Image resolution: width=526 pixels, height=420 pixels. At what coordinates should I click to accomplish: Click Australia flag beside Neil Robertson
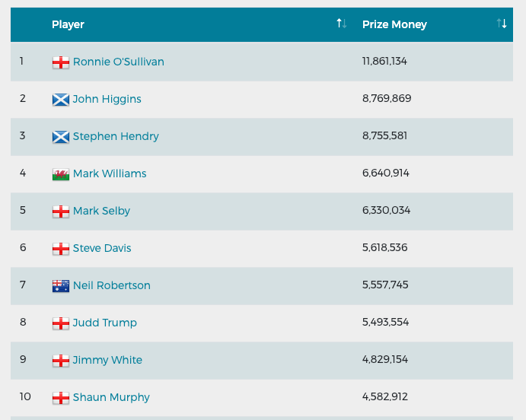pos(61,286)
